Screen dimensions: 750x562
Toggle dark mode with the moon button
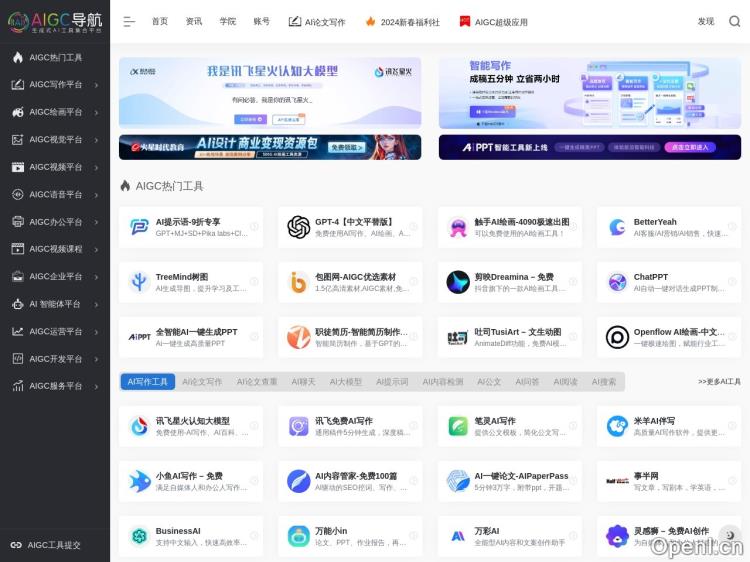pos(731,535)
